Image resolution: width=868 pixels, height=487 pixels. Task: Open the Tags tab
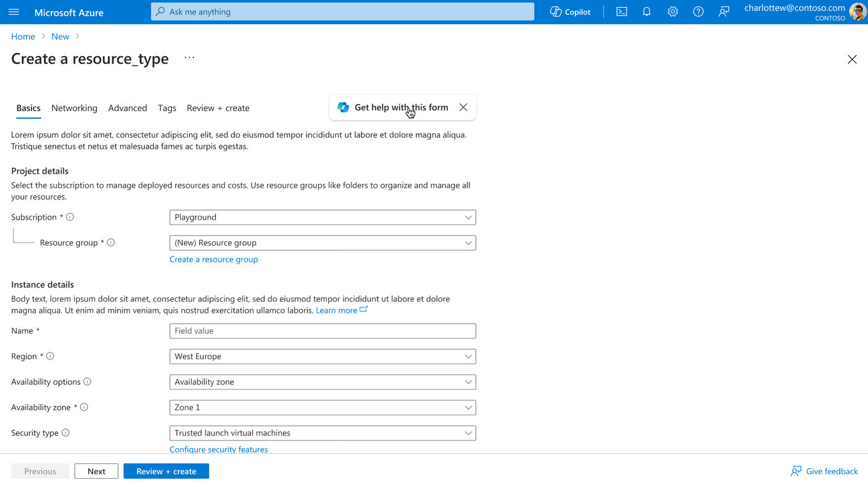point(167,108)
